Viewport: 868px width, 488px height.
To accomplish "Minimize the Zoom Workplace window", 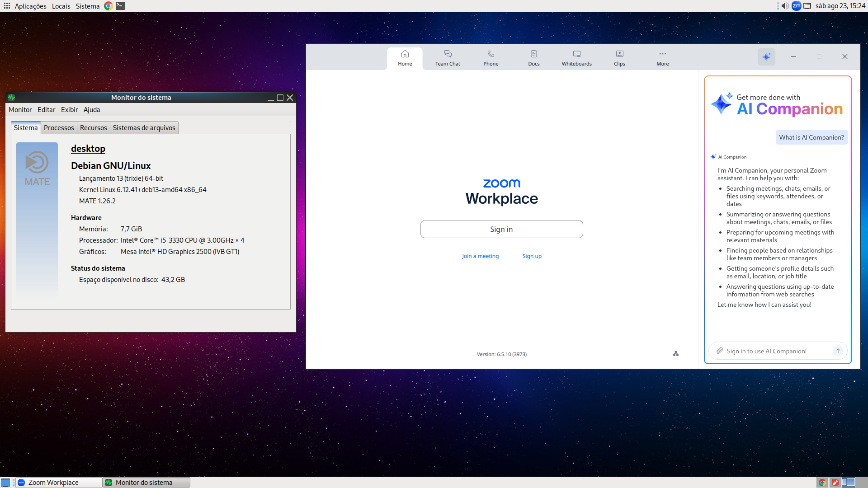I will click(x=793, y=56).
